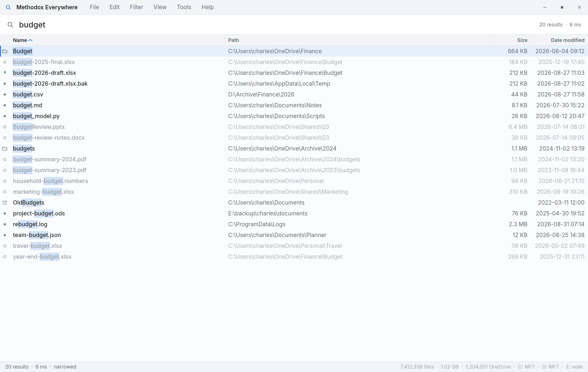Click the status dot beside budget.md

click(5, 105)
